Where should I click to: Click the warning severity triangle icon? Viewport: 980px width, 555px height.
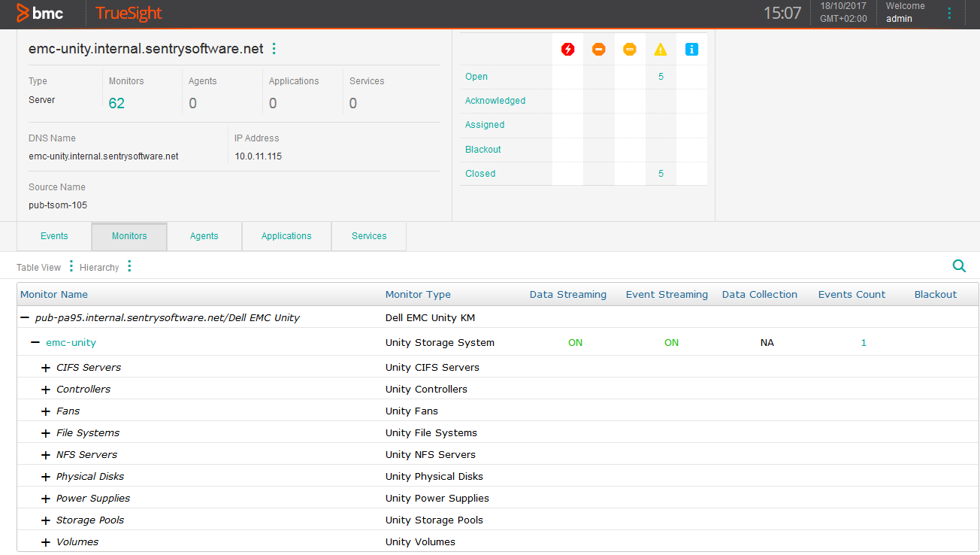tap(660, 48)
